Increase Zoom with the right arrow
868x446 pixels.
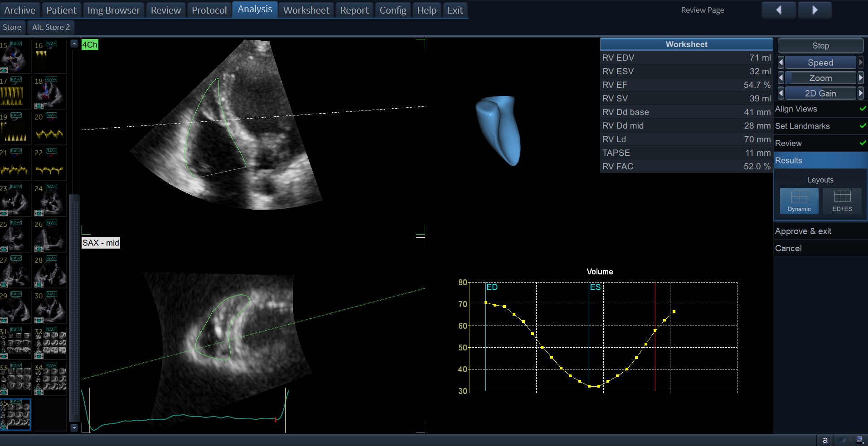point(860,78)
